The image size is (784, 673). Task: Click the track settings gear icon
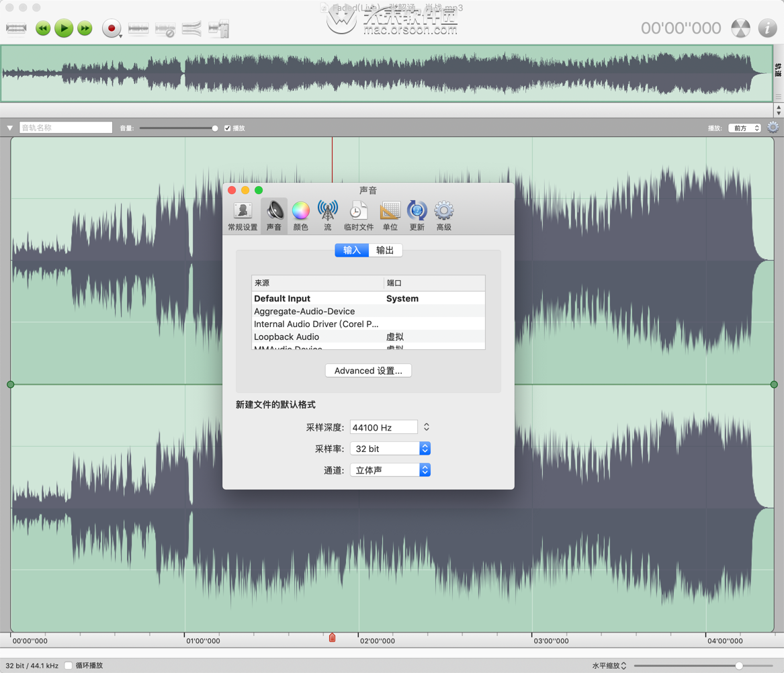(773, 127)
